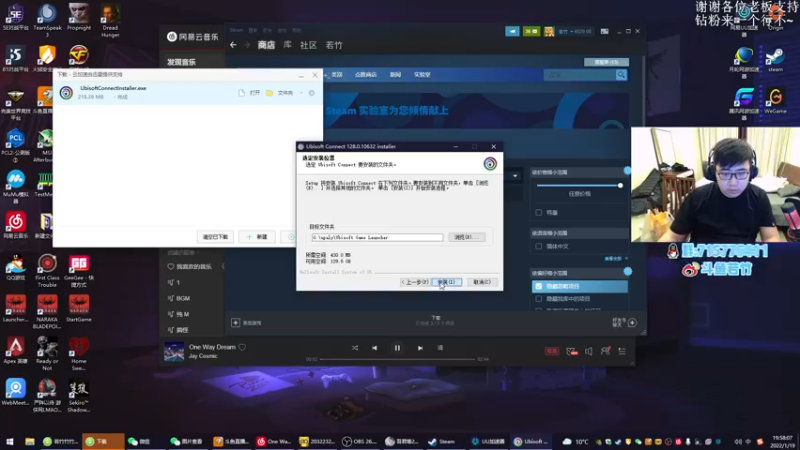Toggle hide items in library checkbox
800x450 pixels.
point(539,298)
